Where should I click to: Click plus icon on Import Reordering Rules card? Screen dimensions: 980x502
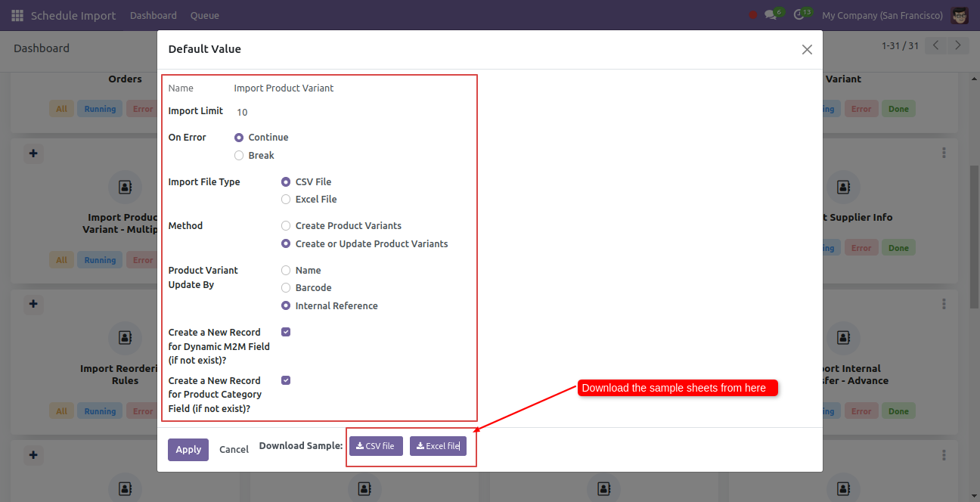tap(33, 305)
